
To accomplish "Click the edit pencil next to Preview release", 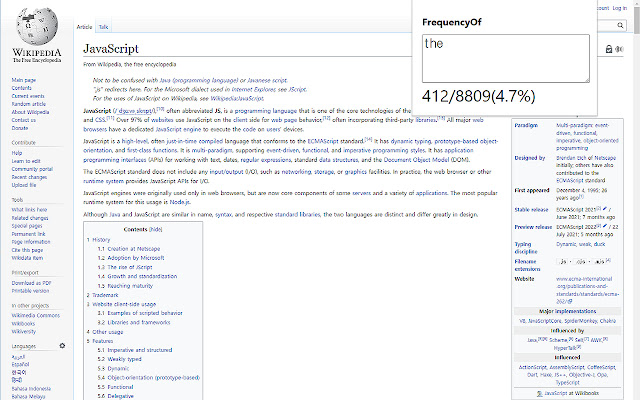I will point(604,226).
